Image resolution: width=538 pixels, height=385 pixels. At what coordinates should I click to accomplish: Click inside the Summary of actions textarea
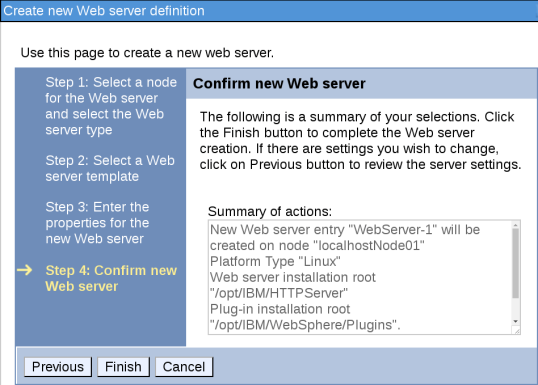point(364,277)
